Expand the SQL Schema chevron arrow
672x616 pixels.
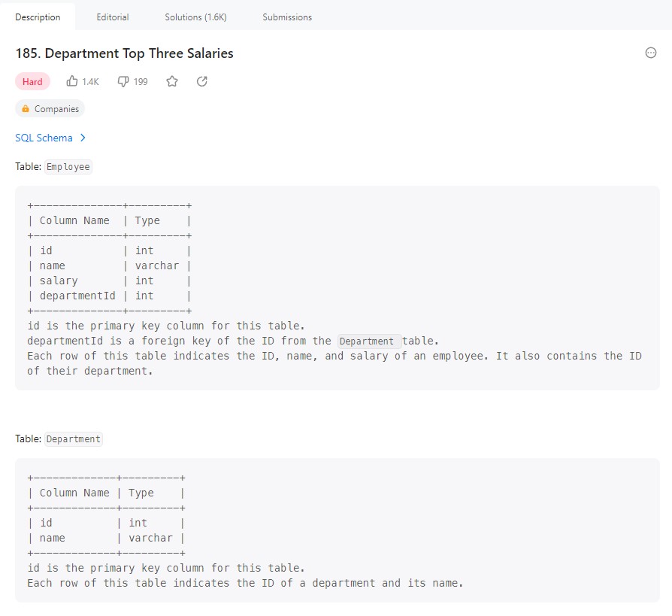(83, 138)
